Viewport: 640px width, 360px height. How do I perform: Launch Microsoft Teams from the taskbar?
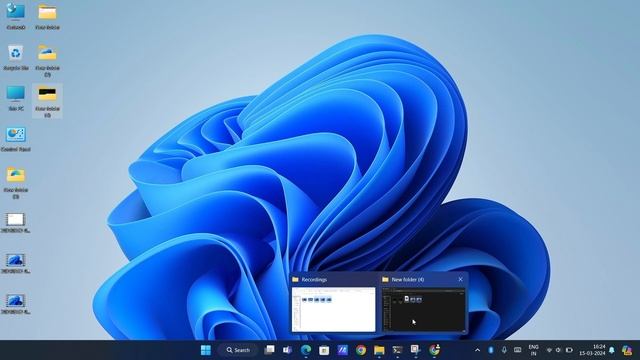click(x=287, y=350)
